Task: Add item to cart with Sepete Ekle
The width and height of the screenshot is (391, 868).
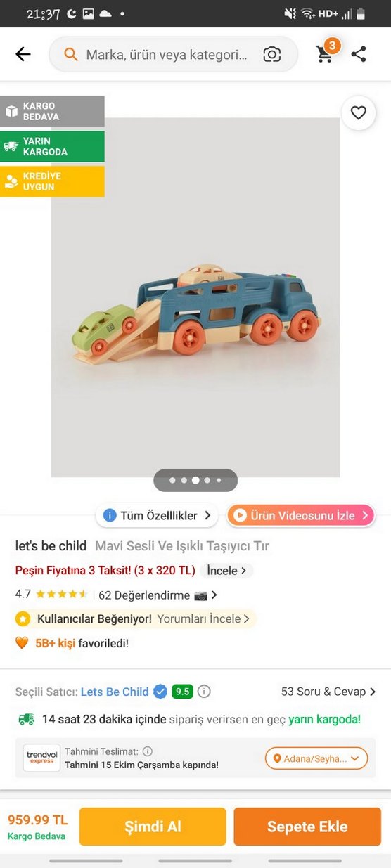Action: coord(307,827)
